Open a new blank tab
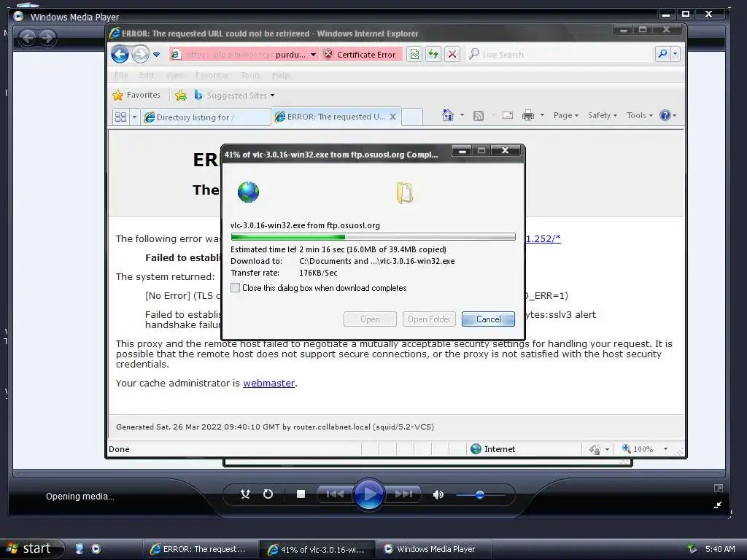The width and height of the screenshot is (747, 560). click(412, 117)
